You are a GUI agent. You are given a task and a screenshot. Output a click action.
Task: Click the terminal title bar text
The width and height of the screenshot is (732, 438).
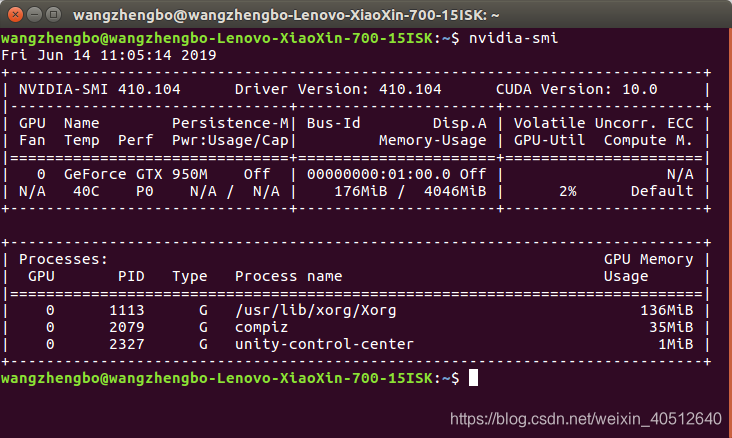(286, 15)
